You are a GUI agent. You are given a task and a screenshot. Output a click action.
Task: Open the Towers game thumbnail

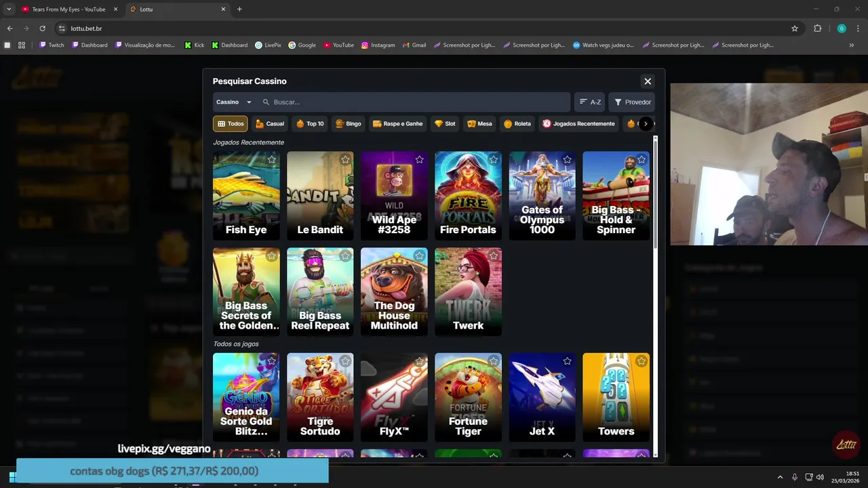[616, 397]
